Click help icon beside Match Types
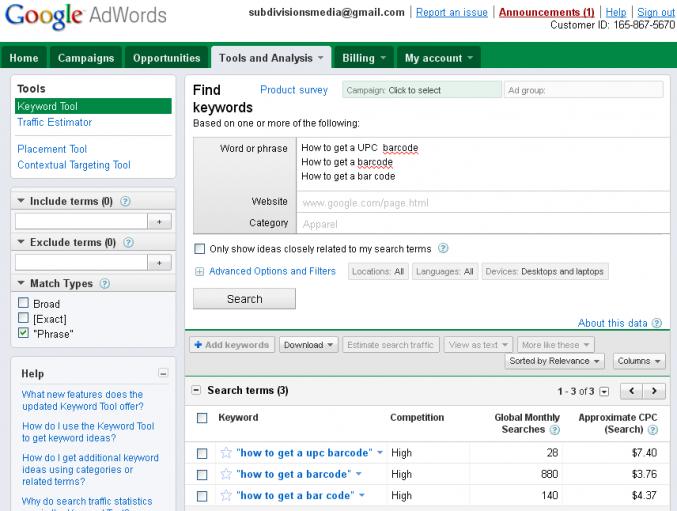 pos(104,284)
